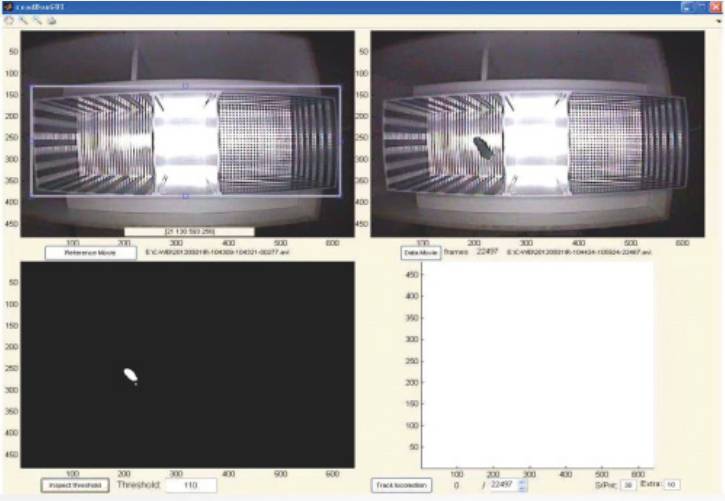Increase frame number with stepper up arrow
This screenshot has width=725, height=501.
click(x=522, y=481)
